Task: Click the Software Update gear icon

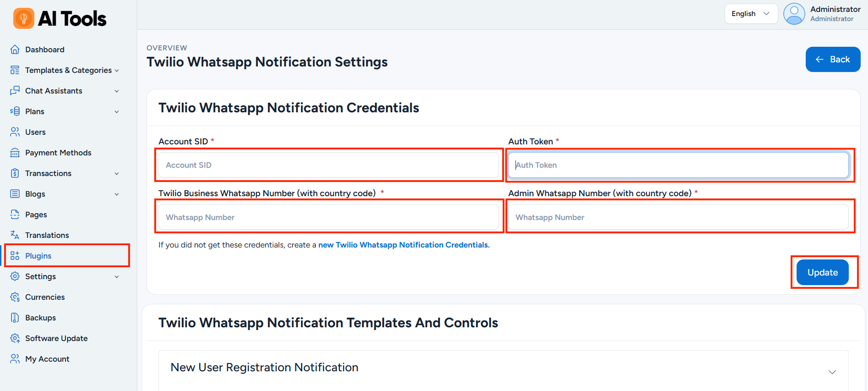Action: point(15,338)
